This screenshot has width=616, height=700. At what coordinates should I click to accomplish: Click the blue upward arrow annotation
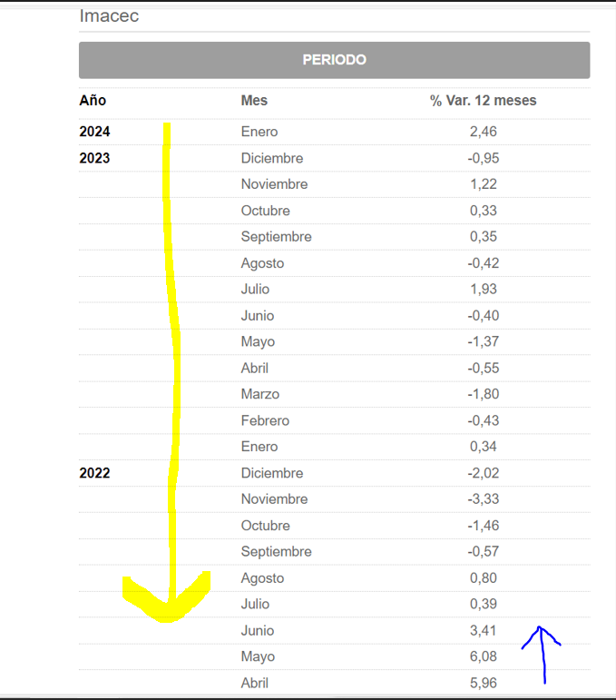click(542, 655)
